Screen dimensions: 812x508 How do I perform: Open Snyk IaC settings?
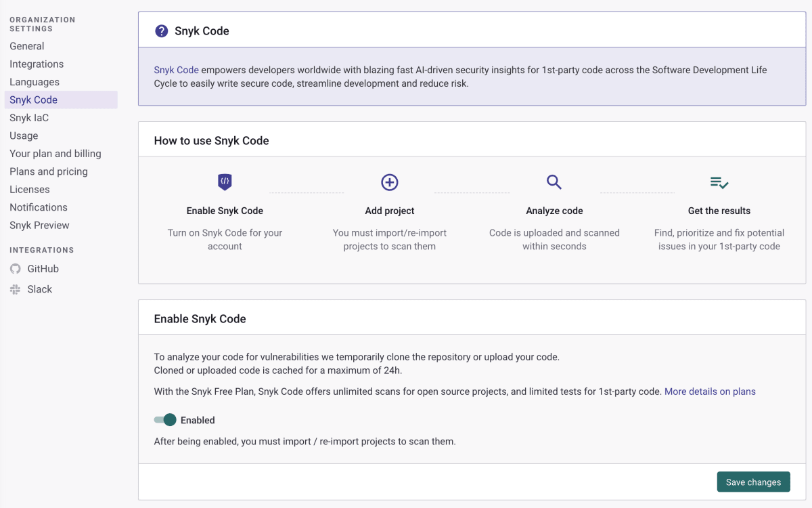click(x=29, y=118)
